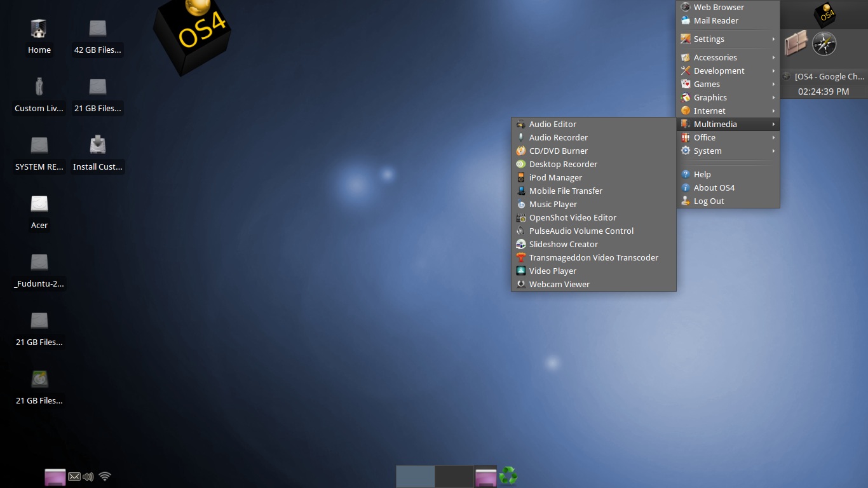Select 21 GB Files drive beside Custom Live
Viewport: 868px width, 488px height.
pyautogui.click(x=98, y=95)
